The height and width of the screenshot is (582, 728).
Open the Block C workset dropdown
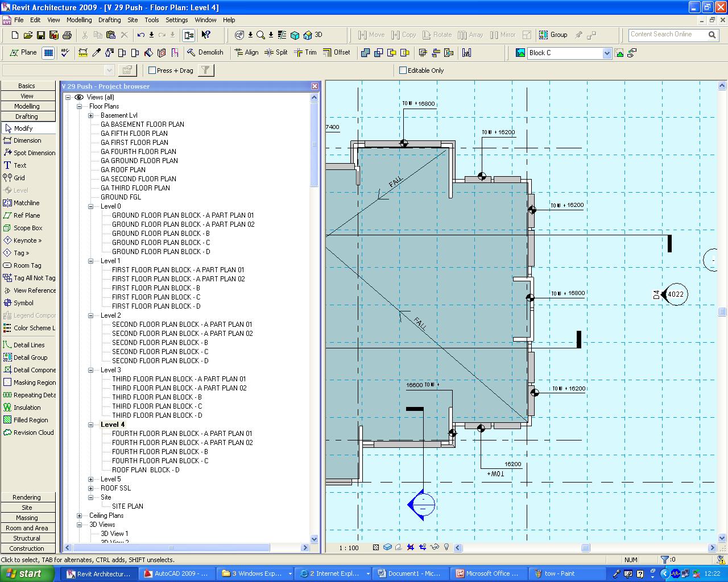click(x=606, y=53)
